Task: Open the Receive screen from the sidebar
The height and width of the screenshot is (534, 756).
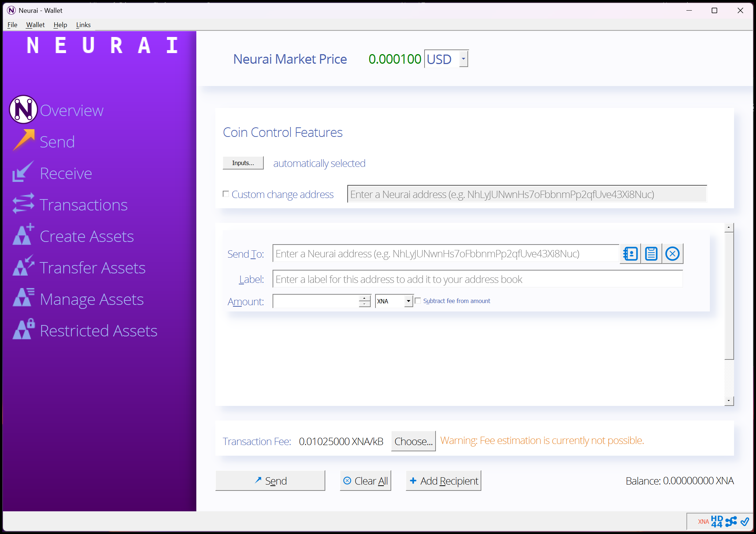Action: click(66, 173)
